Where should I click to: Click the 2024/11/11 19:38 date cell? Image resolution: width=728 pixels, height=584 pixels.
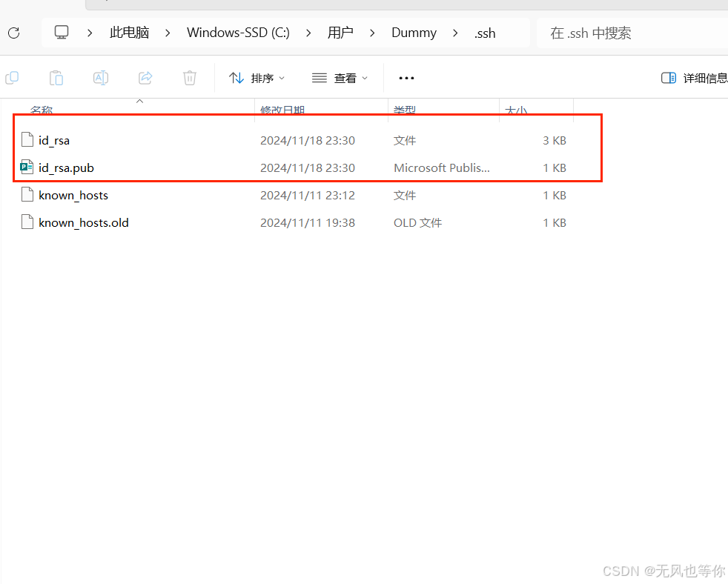pos(308,223)
